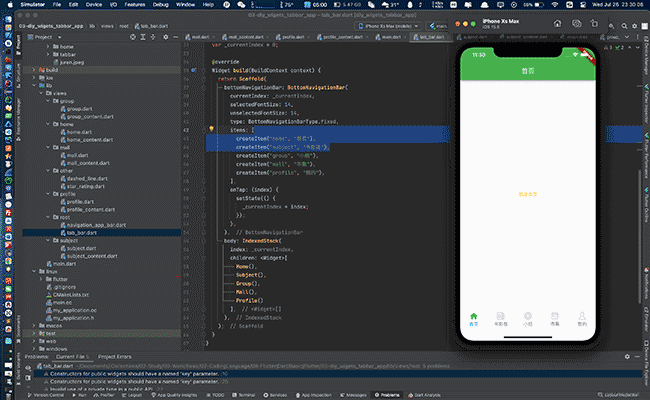Image resolution: width=650 pixels, height=400 pixels.
Task: Click the override gutter icon beside build method
Action: [194, 70]
